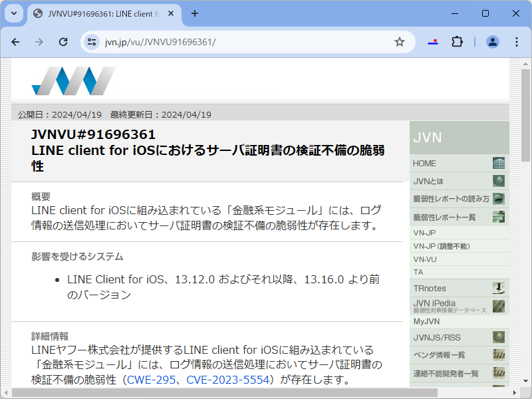
Task: Click the TRnotes icon in the sidebar
Action: [498, 287]
